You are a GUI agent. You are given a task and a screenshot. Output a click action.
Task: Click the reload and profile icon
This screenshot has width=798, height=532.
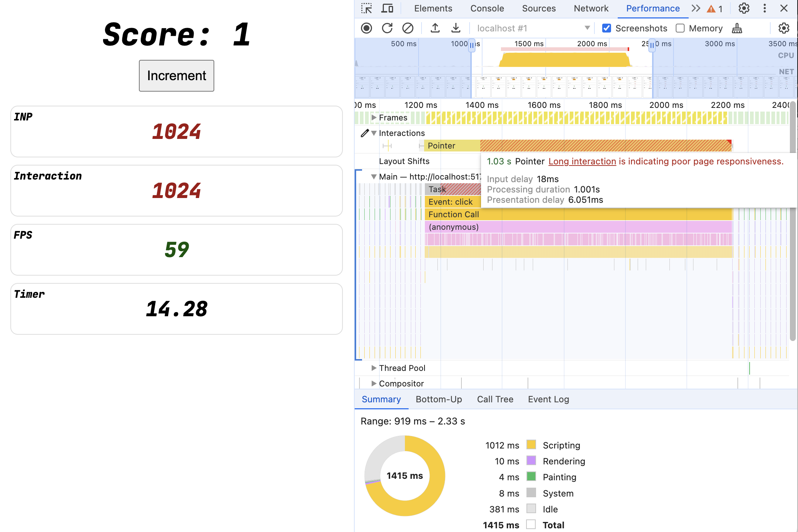pyautogui.click(x=386, y=28)
